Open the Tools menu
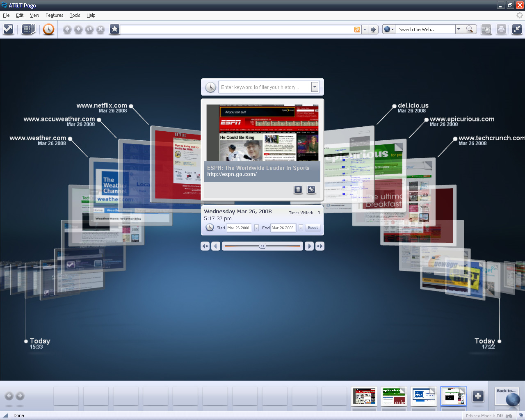This screenshot has width=525, height=420. [x=75, y=15]
